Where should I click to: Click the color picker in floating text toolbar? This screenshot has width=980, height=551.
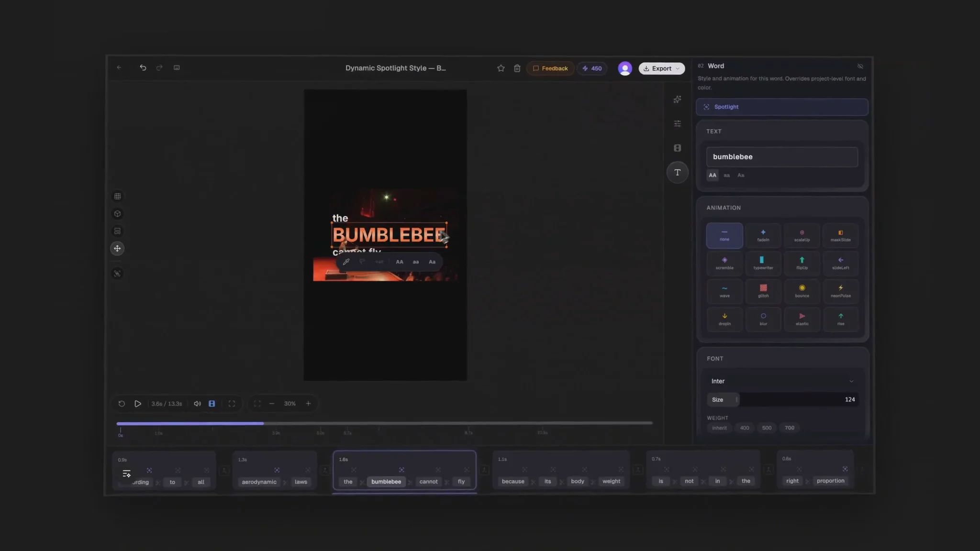pyautogui.click(x=346, y=262)
